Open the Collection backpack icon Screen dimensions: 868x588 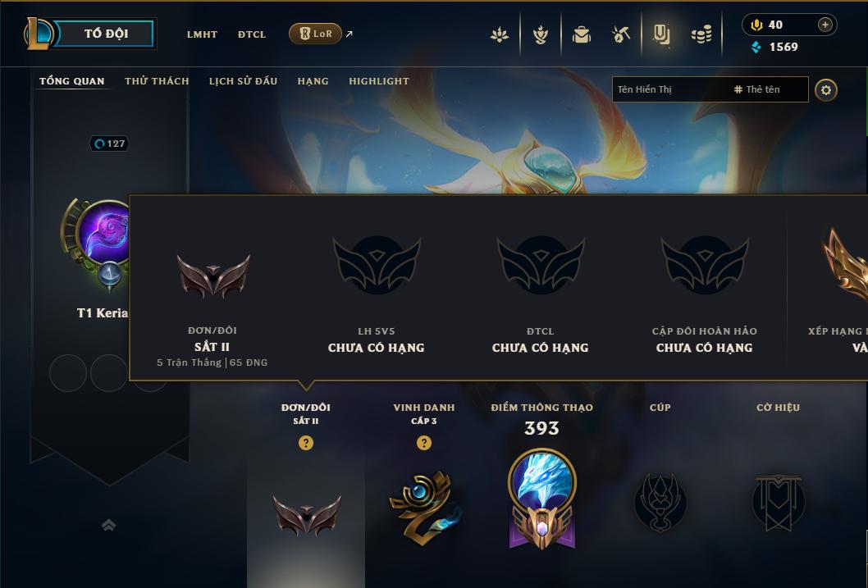pyautogui.click(x=581, y=34)
